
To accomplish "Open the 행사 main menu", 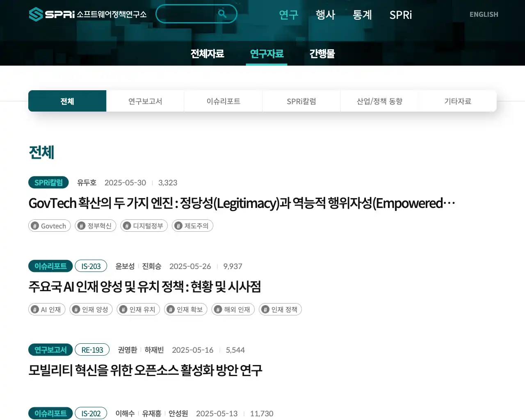I will pos(326,15).
